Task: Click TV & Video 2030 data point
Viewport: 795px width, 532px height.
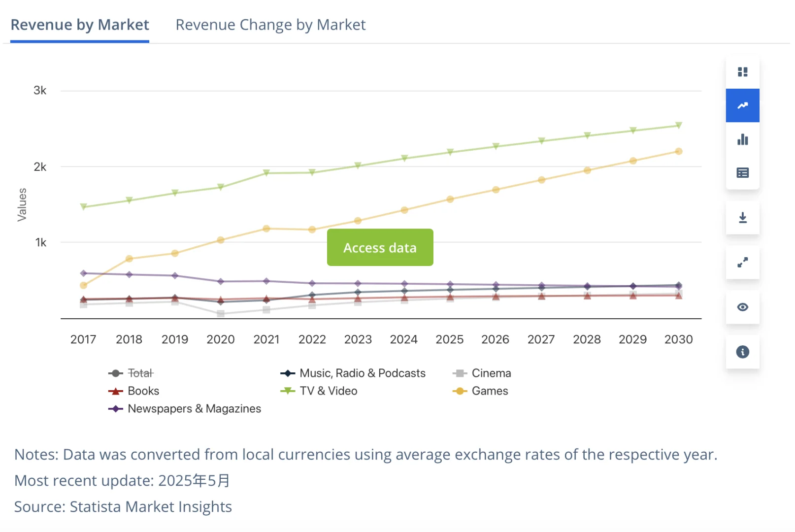Action: click(x=678, y=125)
